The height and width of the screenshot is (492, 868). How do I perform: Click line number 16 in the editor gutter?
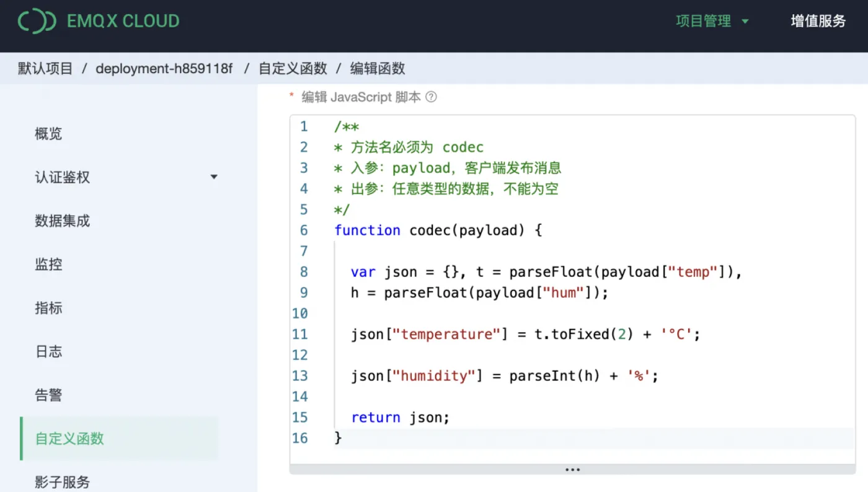tap(300, 439)
